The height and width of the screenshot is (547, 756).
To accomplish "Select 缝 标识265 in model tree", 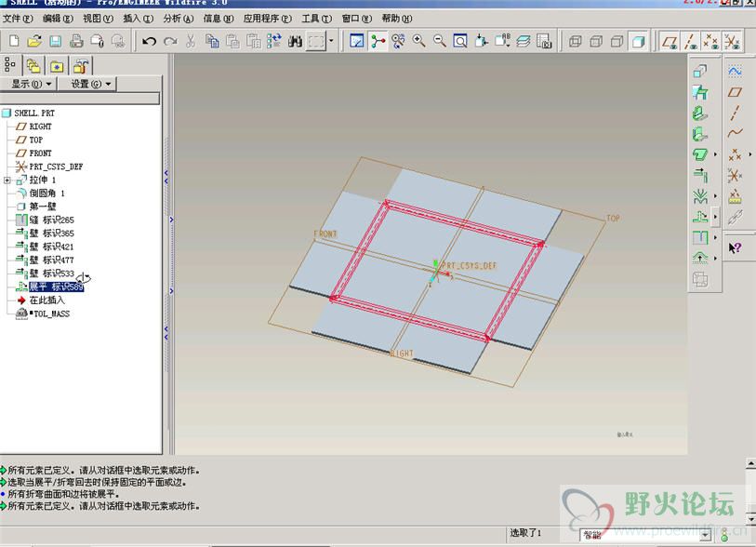I will click(x=51, y=220).
